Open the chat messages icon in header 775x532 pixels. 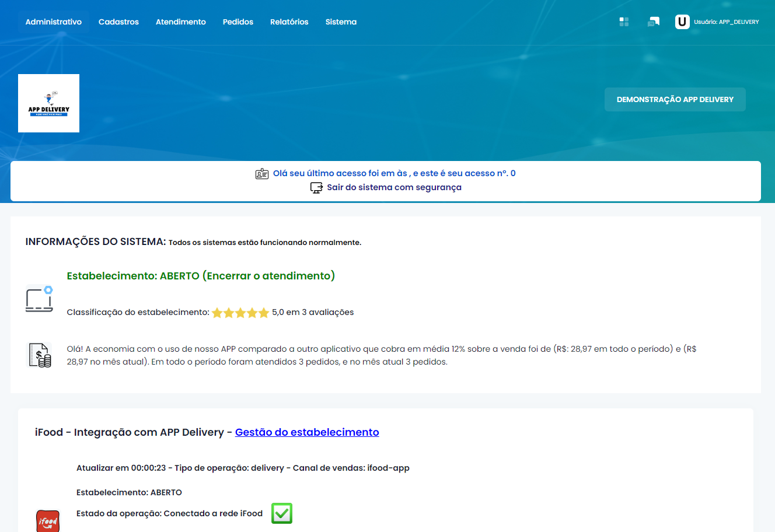click(x=654, y=22)
